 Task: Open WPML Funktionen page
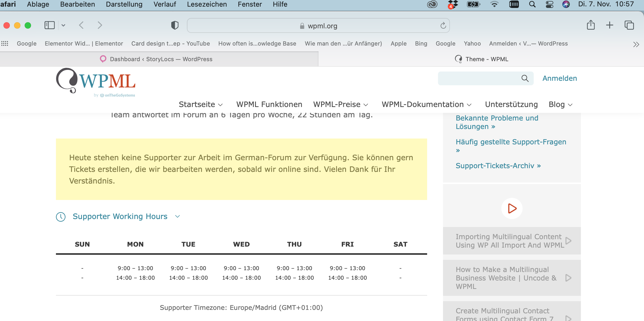tap(269, 104)
